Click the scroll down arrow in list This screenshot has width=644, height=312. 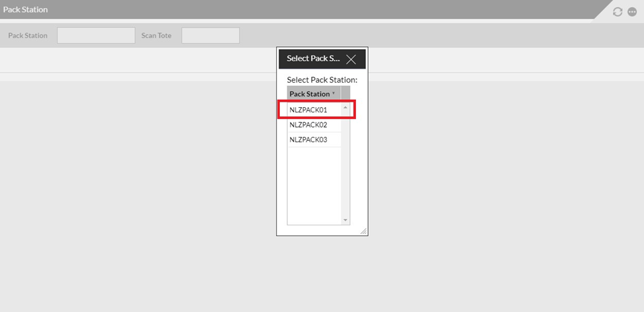coord(345,220)
